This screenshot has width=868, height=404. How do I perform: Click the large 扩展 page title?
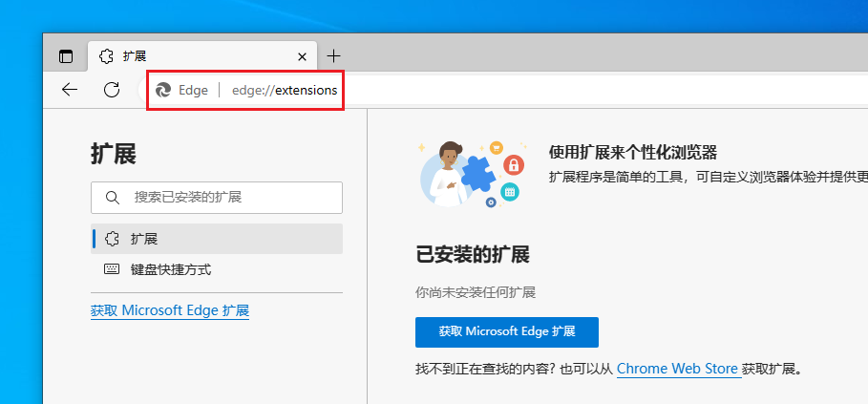(114, 154)
